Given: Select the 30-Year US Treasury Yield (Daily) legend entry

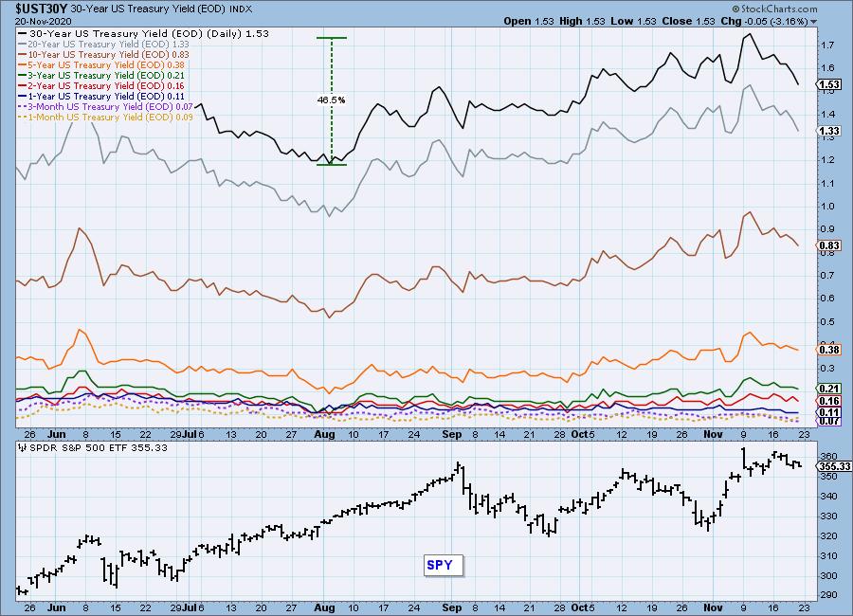Looking at the screenshot, I should click(144, 34).
